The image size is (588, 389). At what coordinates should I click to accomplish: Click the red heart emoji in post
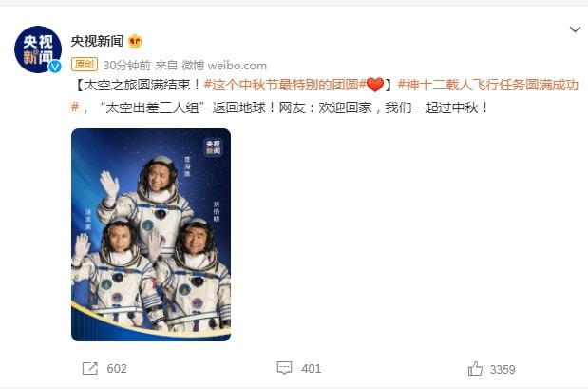375,85
